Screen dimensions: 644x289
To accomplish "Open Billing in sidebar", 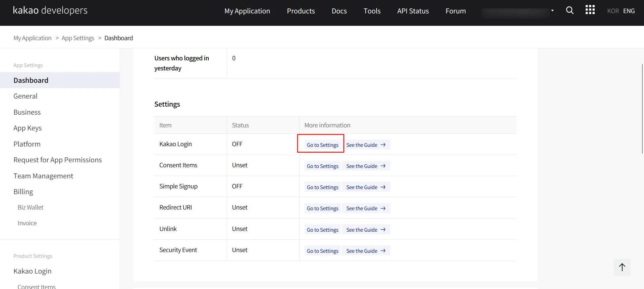I will [x=60, y=192].
